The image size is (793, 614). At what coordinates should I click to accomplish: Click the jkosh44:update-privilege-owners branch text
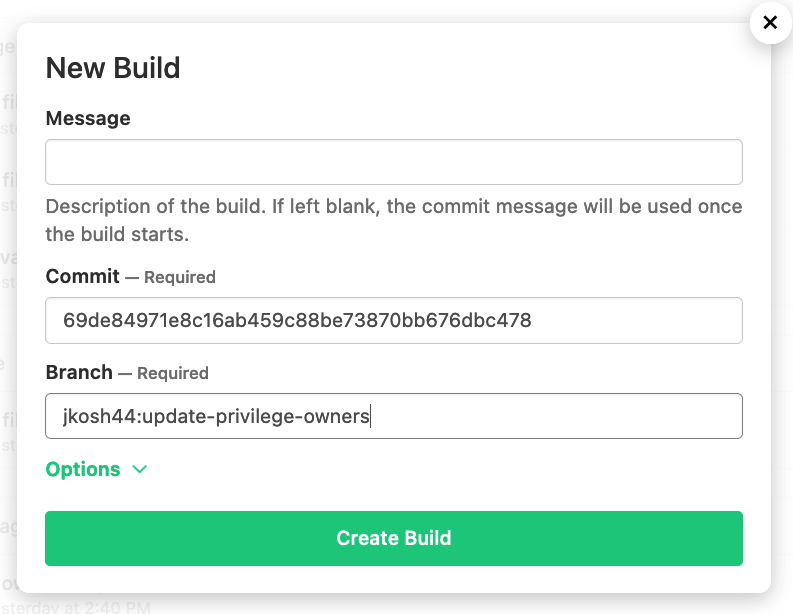[x=216, y=416]
